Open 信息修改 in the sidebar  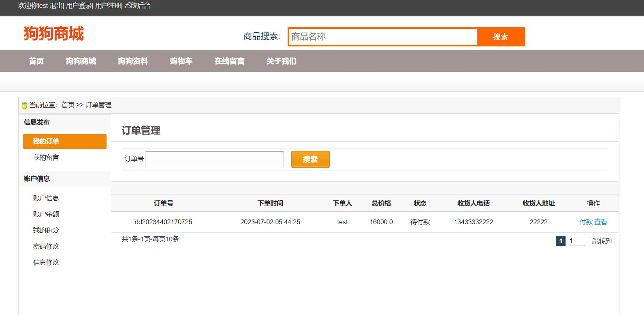tap(46, 262)
